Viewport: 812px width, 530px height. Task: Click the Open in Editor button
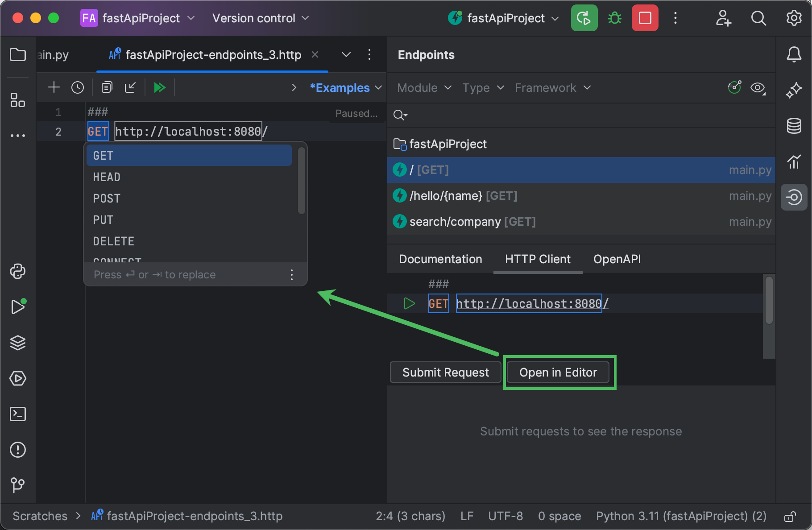click(558, 372)
